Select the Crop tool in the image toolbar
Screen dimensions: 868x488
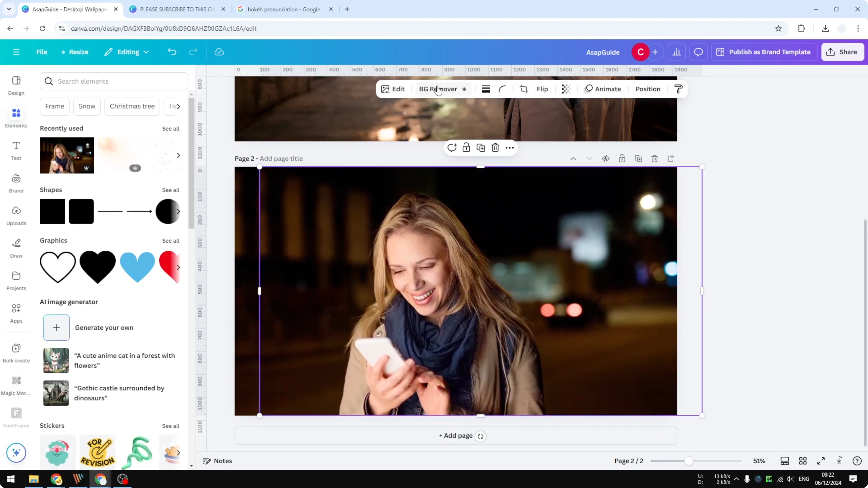point(524,89)
